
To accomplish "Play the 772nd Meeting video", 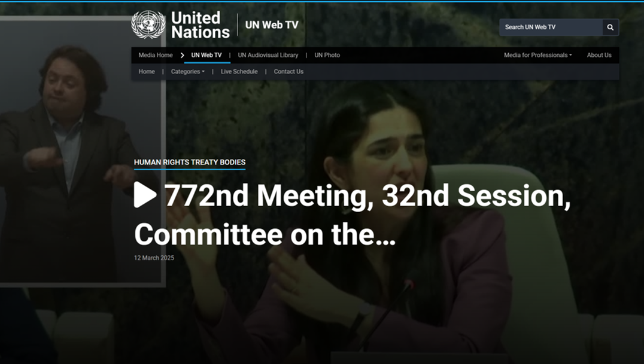I will coord(145,194).
